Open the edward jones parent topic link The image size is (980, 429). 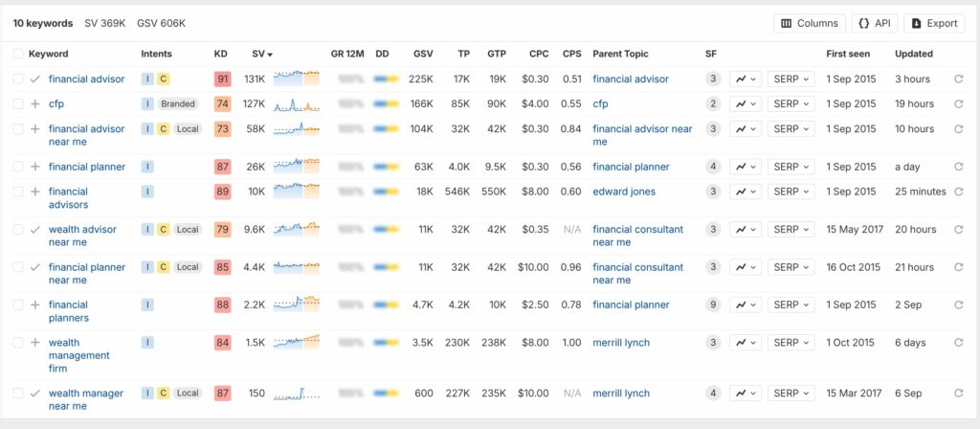click(x=624, y=192)
